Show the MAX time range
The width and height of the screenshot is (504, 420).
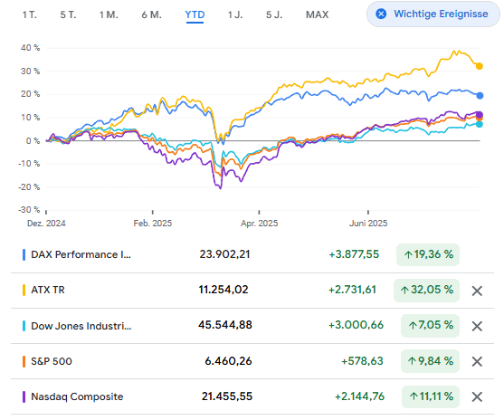318,14
